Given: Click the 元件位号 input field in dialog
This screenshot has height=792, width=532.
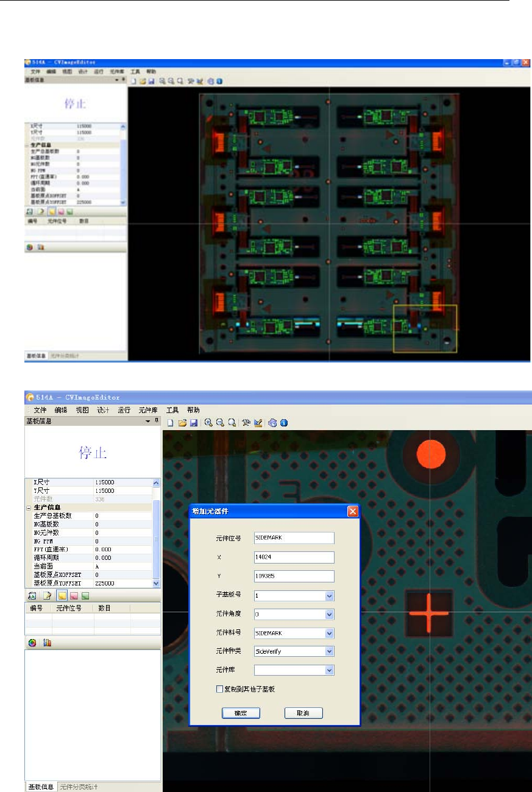Looking at the screenshot, I should (x=294, y=538).
